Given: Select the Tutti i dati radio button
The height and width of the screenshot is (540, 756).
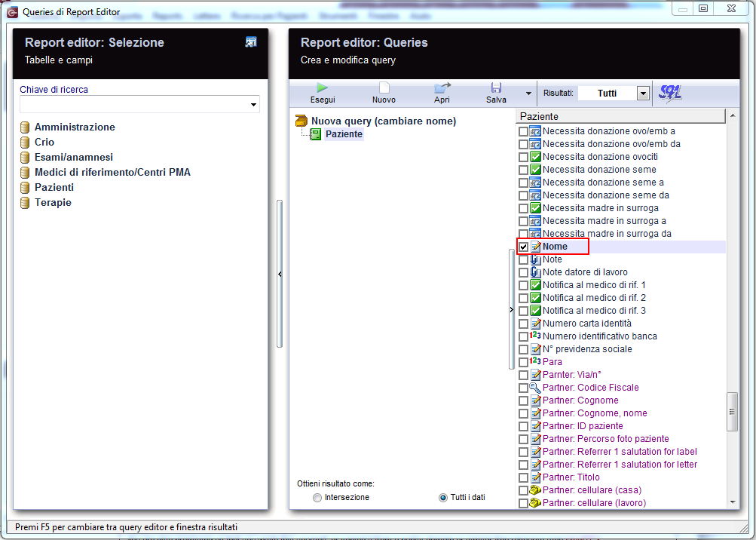Looking at the screenshot, I should tap(443, 498).
